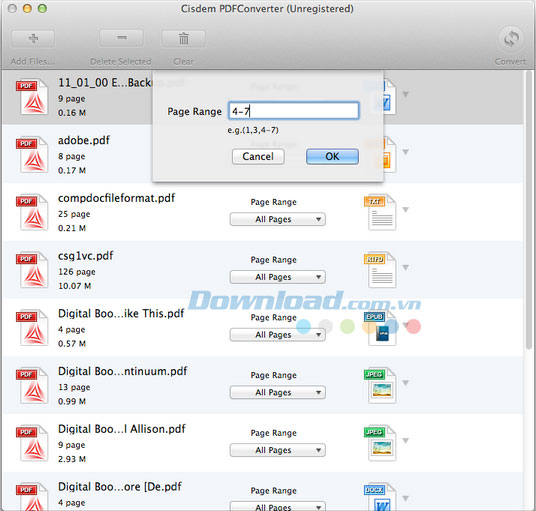Click JPEG output icon for Digital Boo...ntinuum.pdf

click(x=380, y=386)
